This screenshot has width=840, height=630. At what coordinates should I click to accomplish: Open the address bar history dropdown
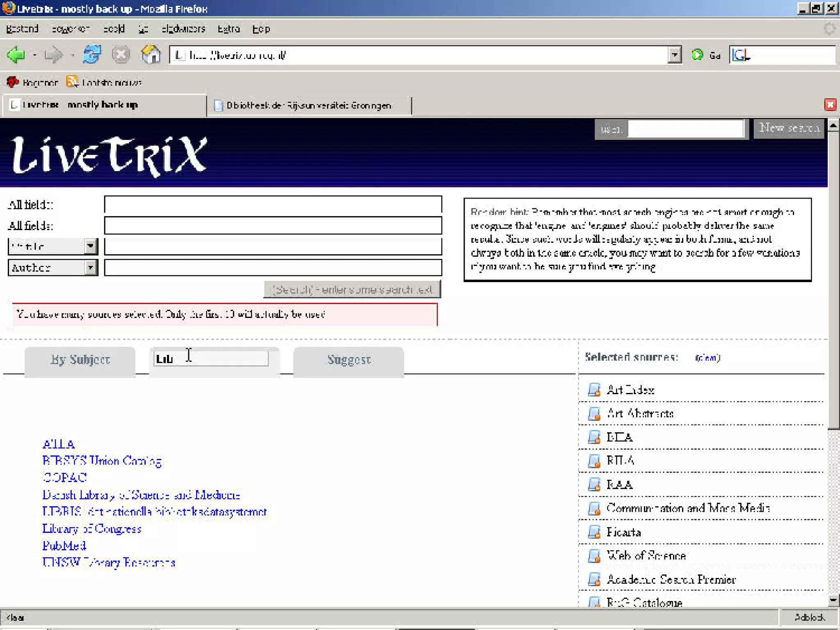point(674,55)
